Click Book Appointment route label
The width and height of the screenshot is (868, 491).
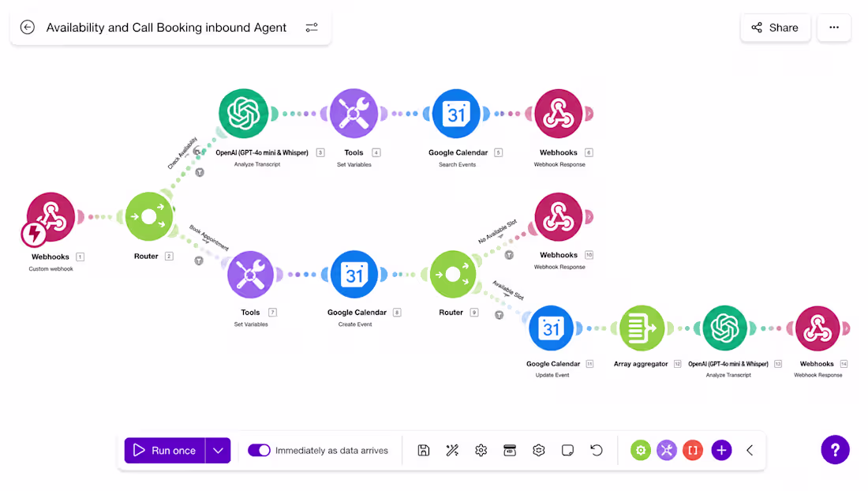(208, 237)
